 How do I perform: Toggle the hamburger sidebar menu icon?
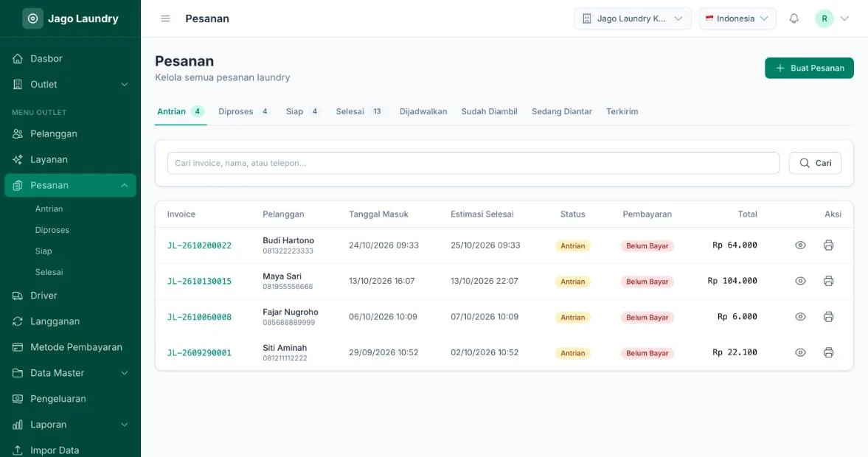point(165,18)
